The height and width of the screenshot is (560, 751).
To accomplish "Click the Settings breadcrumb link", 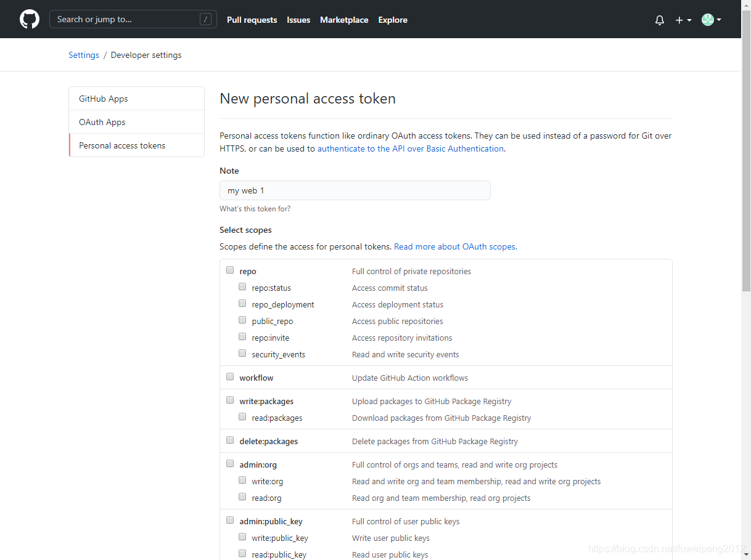I will pyautogui.click(x=84, y=55).
